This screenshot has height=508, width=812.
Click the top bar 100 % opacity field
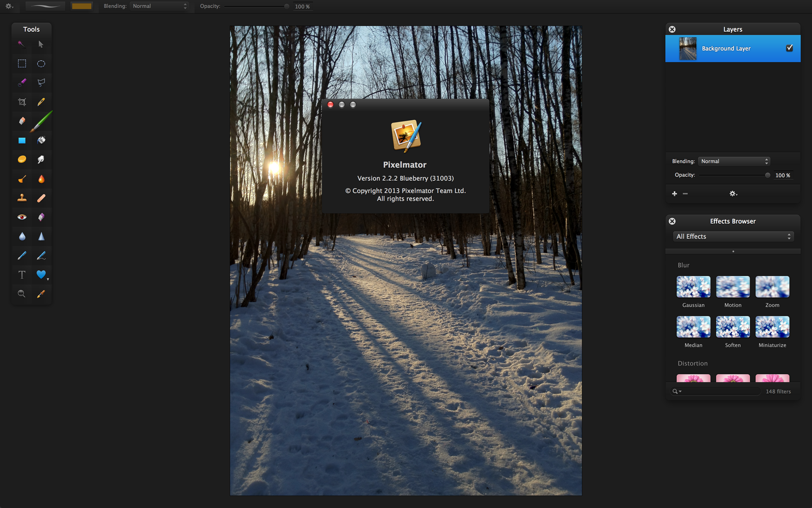302,6
